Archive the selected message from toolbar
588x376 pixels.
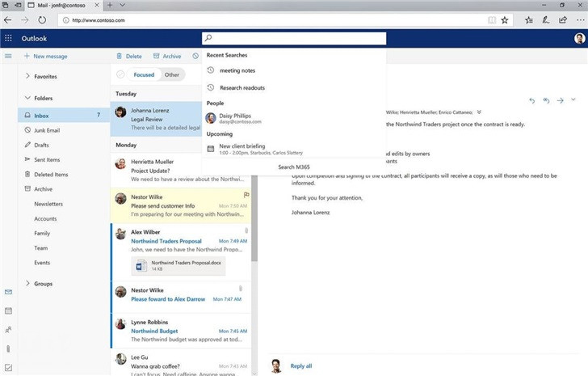point(166,57)
